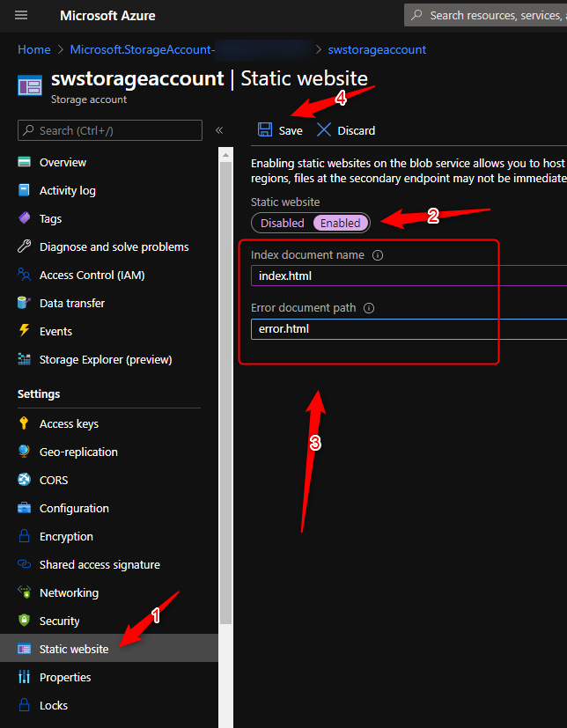Click the Home breadcrumb link
The image size is (567, 728).
click(x=34, y=49)
